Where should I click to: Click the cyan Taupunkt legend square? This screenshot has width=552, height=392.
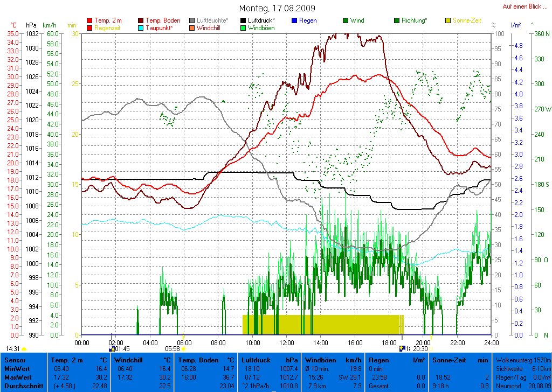coord(141,28)
